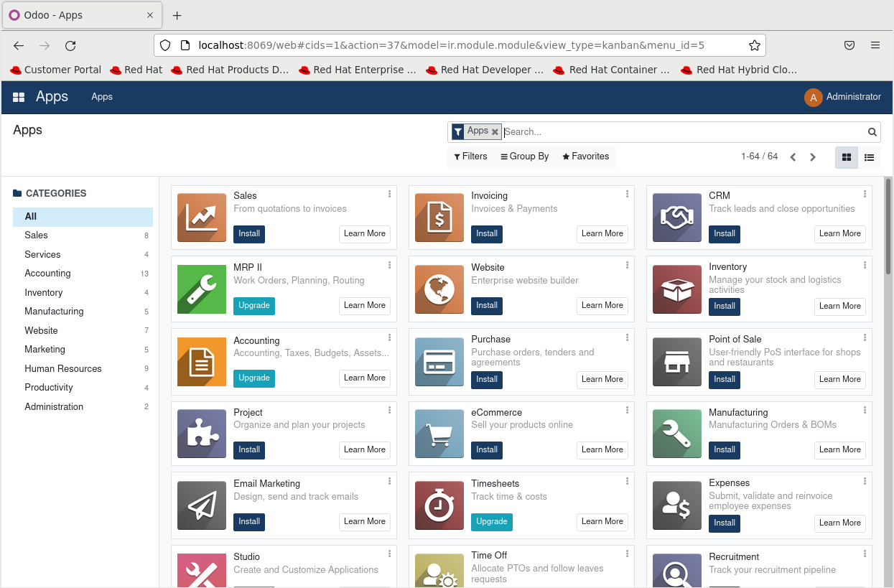This screenshot has height=588, width=894.
Task: Reload the browser page
Action: 70,45
